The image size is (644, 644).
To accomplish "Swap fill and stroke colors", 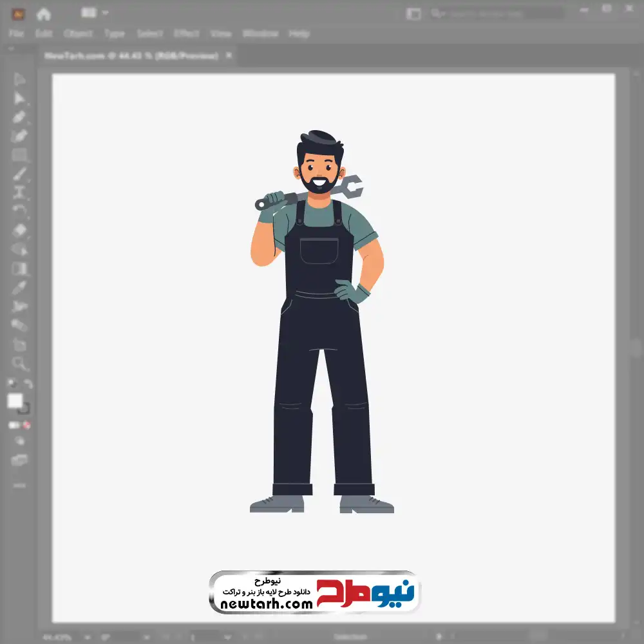I will (x=28, y=384).
